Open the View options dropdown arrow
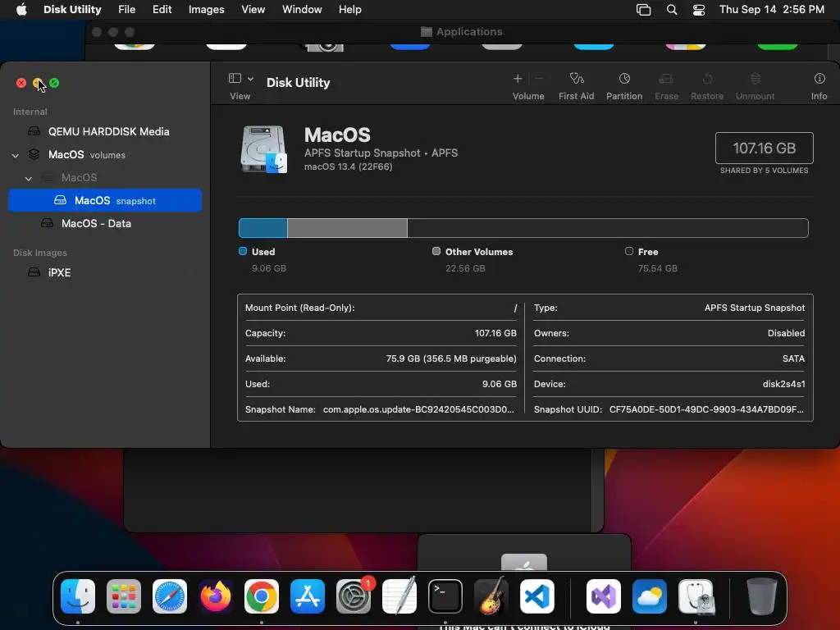 [x=250, y=79]
